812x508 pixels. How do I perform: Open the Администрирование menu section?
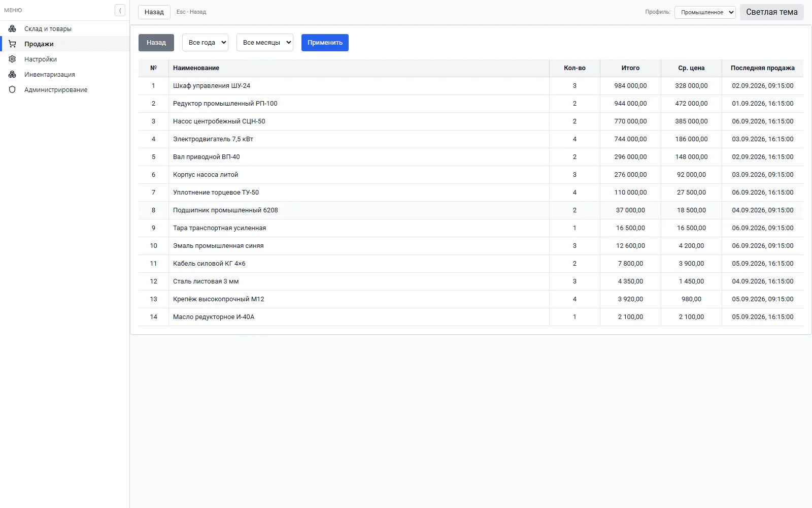64,89
